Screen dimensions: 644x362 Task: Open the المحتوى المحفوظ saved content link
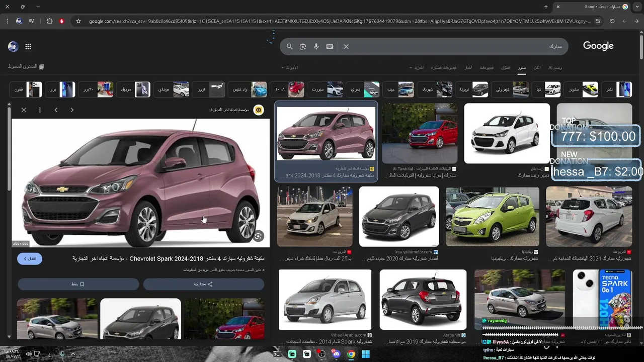tap(26, 67)
